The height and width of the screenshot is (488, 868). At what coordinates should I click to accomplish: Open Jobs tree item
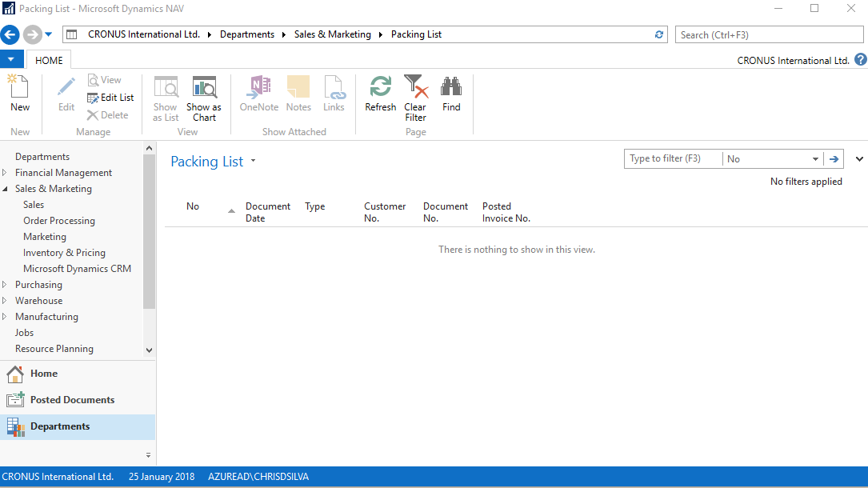coord(24,333)
